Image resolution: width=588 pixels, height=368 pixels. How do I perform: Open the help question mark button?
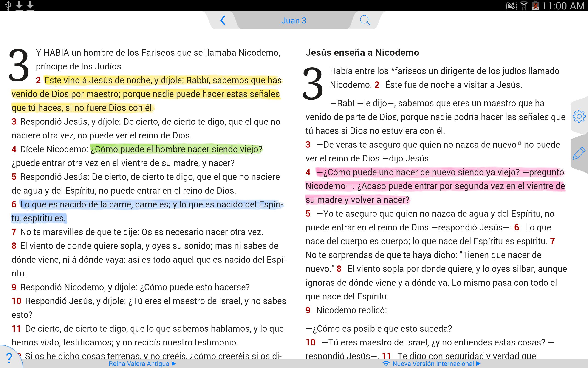tap(9, 358)
